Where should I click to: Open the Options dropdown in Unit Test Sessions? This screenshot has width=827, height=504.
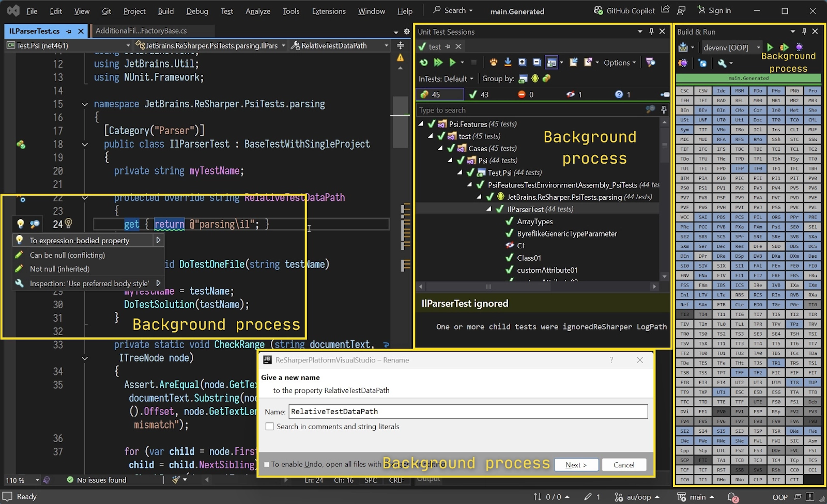(620, 63)
